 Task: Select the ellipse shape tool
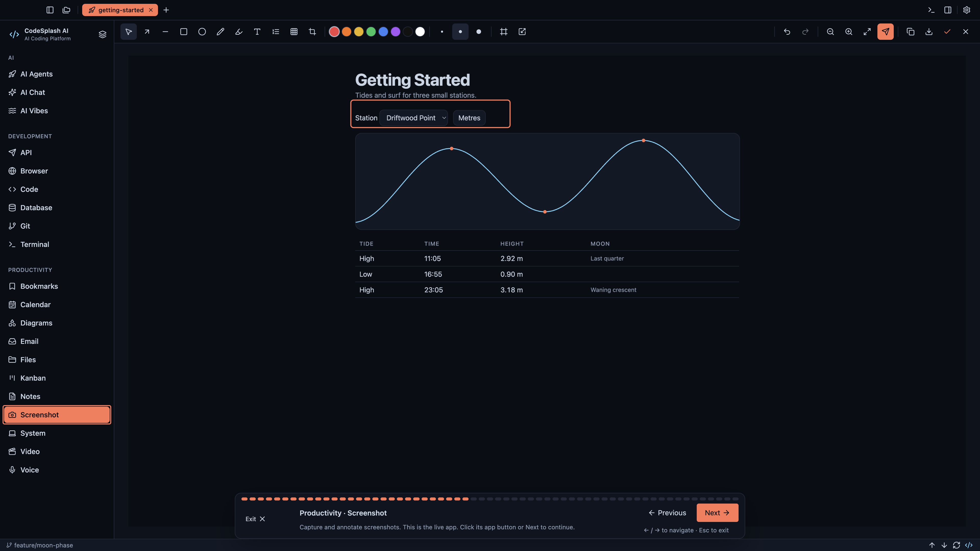tap(202, 32)
